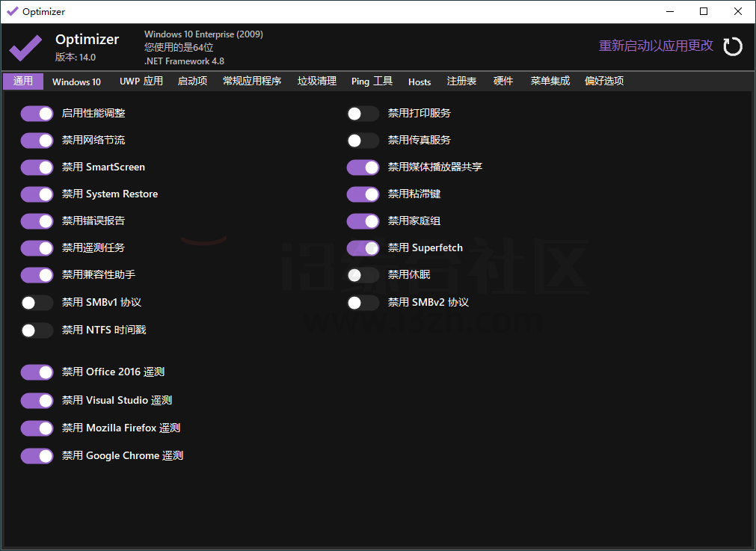The width and height of the screenshot is (756, 551).
Task: Click the 禁用打印服务 label
Action: [x=419, y=113]
